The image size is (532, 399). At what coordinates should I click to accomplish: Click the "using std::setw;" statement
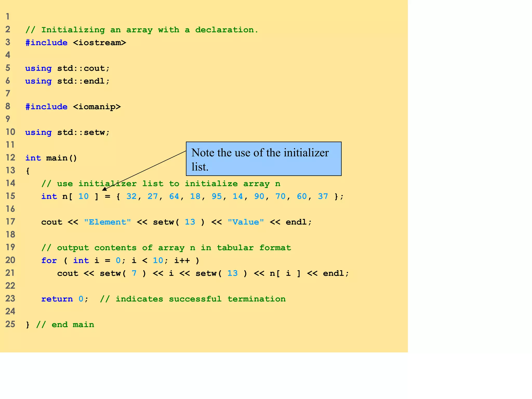click(x=68, y=132)
